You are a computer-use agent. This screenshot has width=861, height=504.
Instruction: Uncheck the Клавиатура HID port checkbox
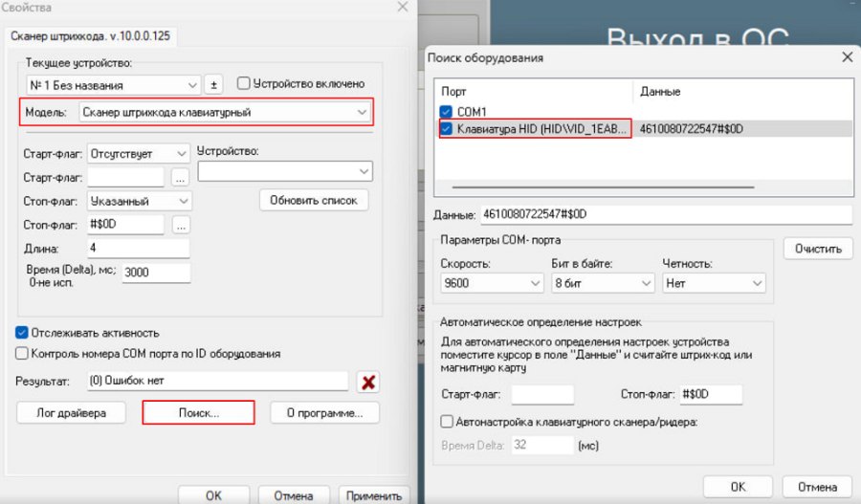pyautogui.click(x=446, y=128)
